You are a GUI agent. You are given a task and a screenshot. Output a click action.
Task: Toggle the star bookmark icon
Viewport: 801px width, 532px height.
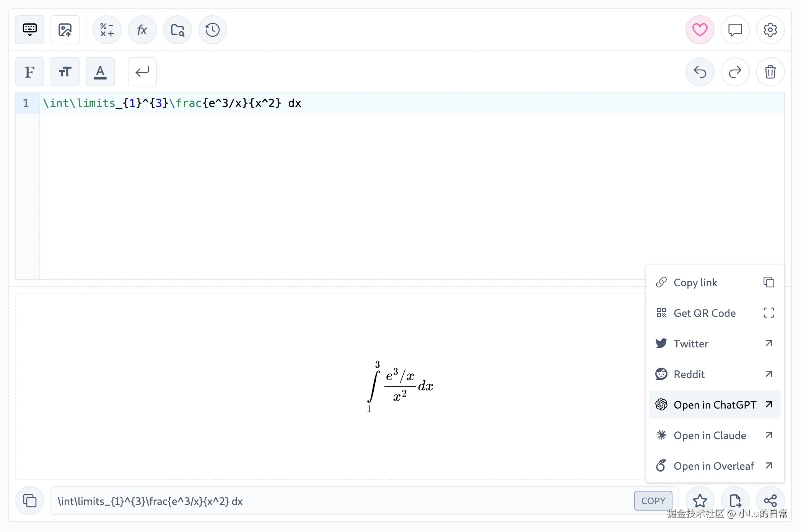[x=700, y=500]
